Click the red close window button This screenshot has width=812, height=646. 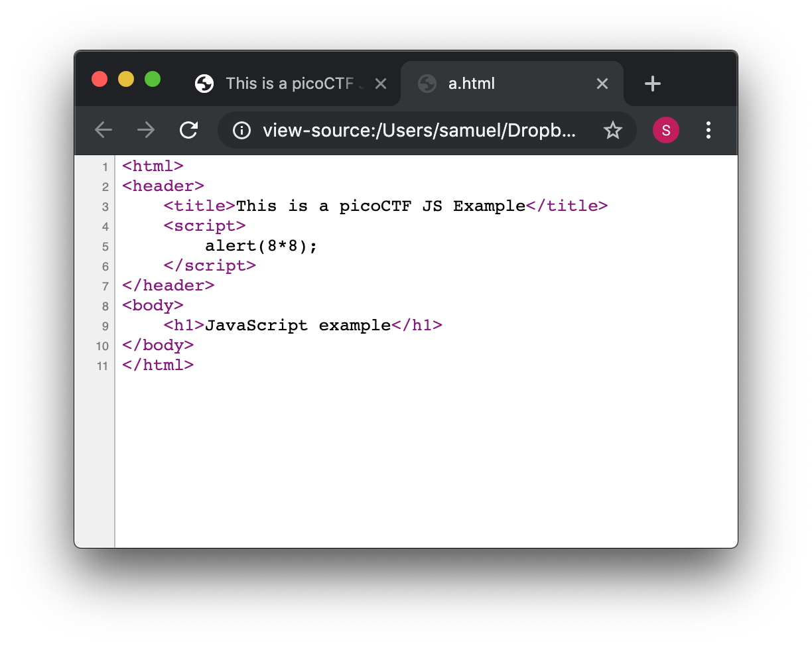click(100, 79)
